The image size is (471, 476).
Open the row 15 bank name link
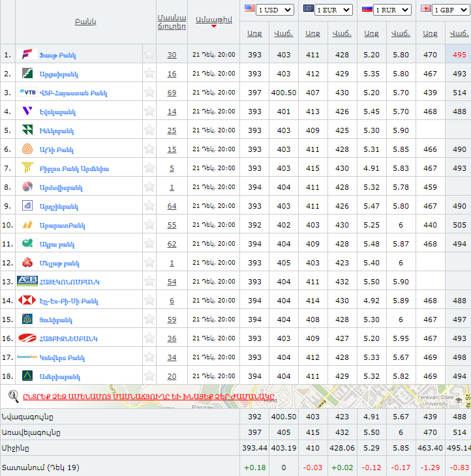[x=56, y=320]
